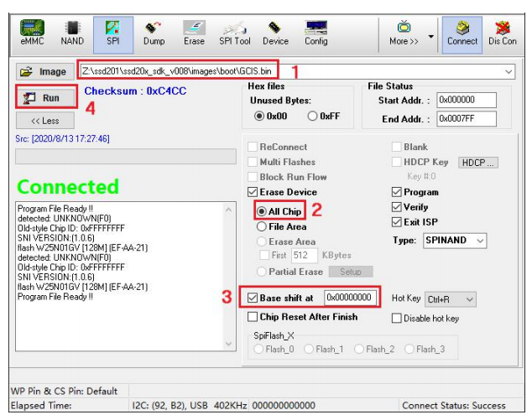Click the I2C: (92, B2), USB 402KHz status
Image resolution: width=532 pixels, height=420 pixels.
pos(190,406)
